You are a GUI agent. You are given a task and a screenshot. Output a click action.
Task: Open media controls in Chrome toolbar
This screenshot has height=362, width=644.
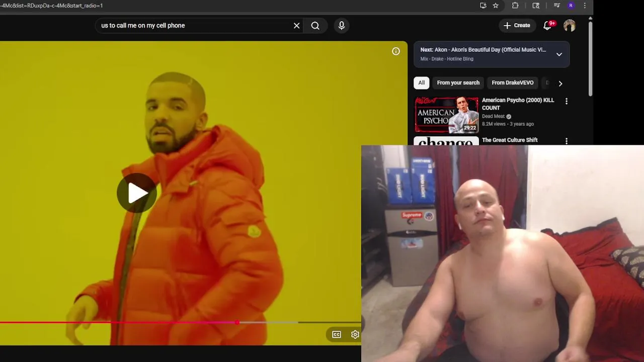pyautogui.click(x=556, y=6)
